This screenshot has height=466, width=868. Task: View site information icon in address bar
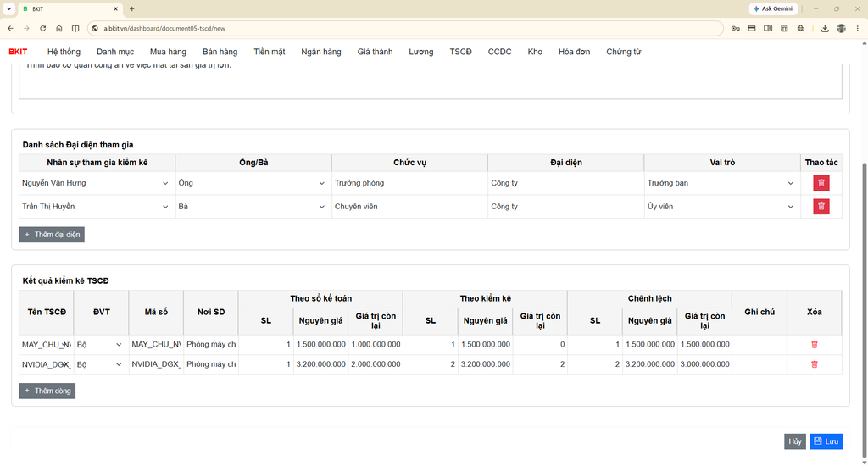click(x=95, y=28)
